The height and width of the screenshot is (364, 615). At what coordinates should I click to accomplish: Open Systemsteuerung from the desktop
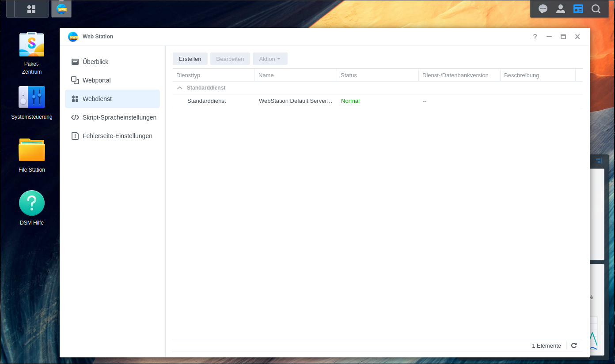(32, 97)
